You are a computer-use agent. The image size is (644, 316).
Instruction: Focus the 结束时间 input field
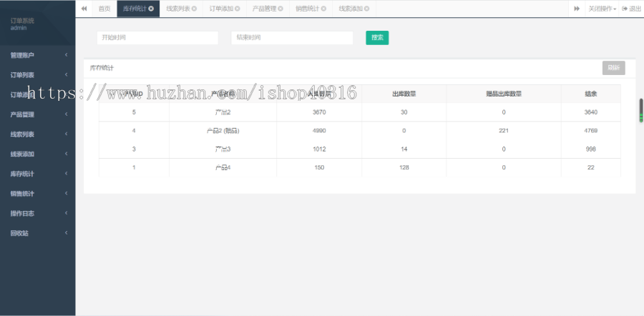tap(292, 38)
